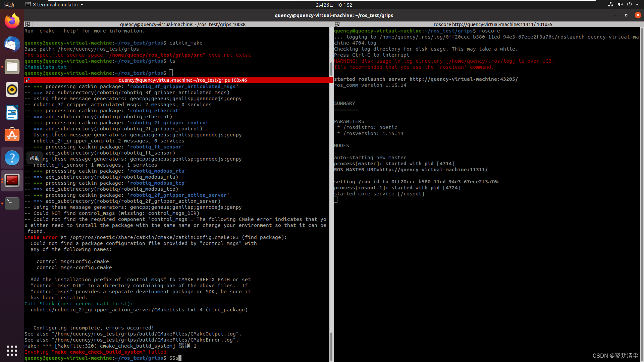644x362 pixels.
Task: Click 'robotiq_ft_sensor' package name
Action: pos(156,147)
